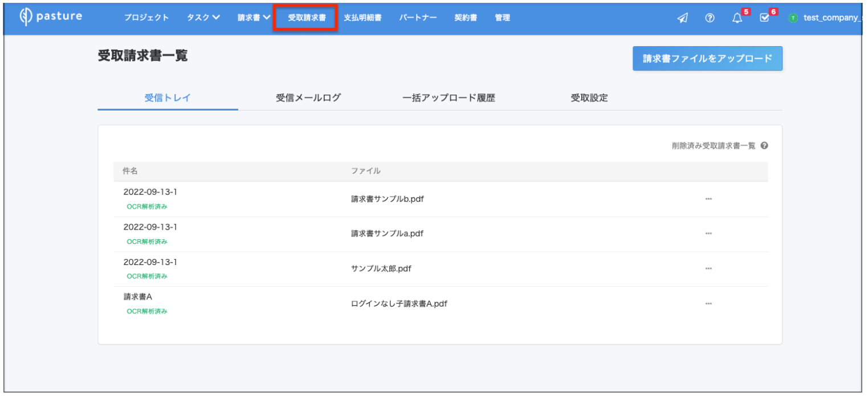Open the checklist tasks icon with badge
Screen dimensions: 868x396
coord(765,18)
